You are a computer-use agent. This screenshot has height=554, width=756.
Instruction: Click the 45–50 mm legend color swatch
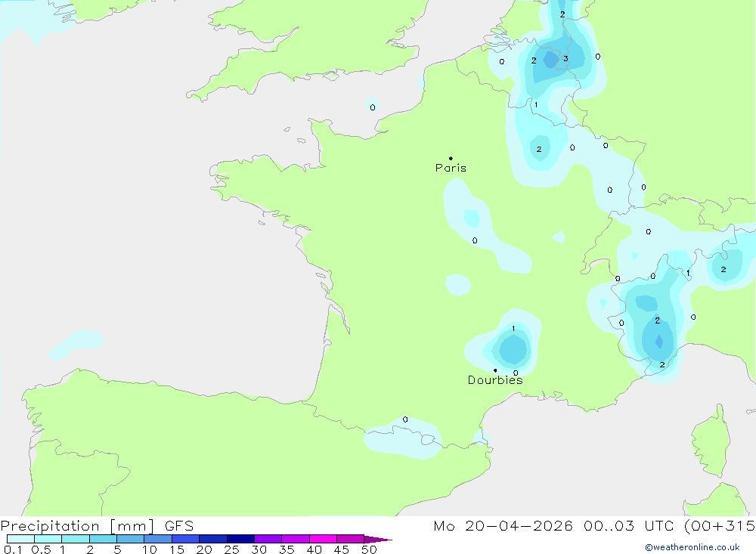(x=351, y=539)
